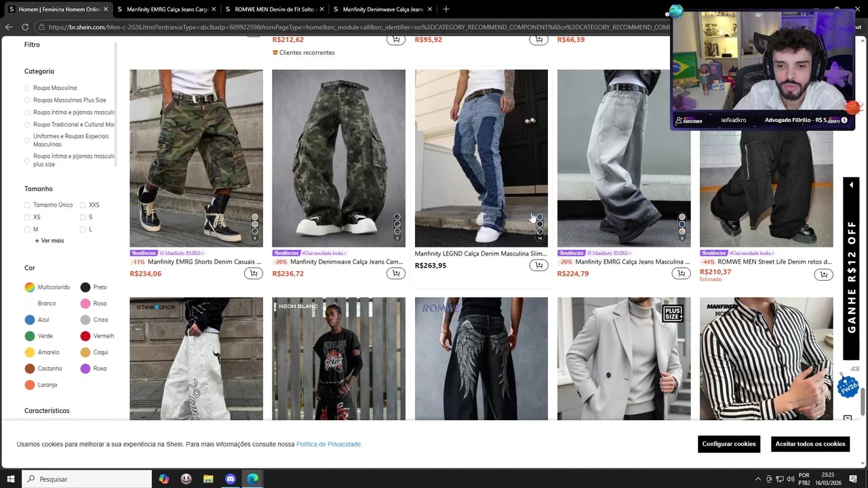The height and width of the screenshot is (488, 868).
Task: Switch to ROMWE MEN Denim de Fit Solto tab
Action: click(x=275, y=9)
